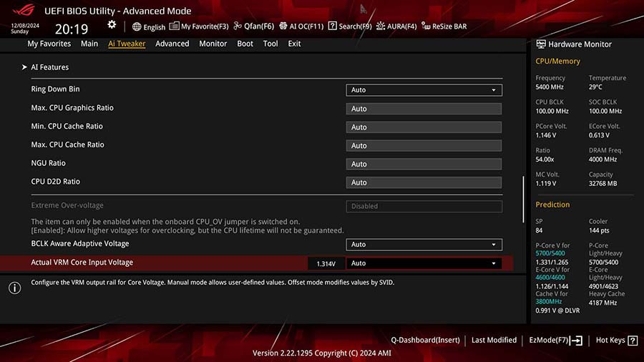Click the 144 pts cooler score
644x362 pixels.
point(599,230)
